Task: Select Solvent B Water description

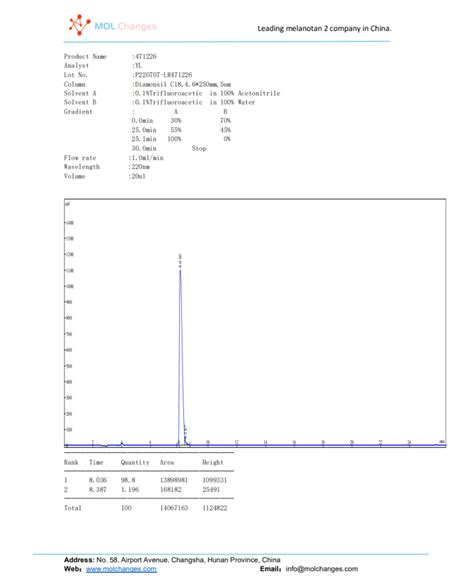Action: click(x=195, y=102)
